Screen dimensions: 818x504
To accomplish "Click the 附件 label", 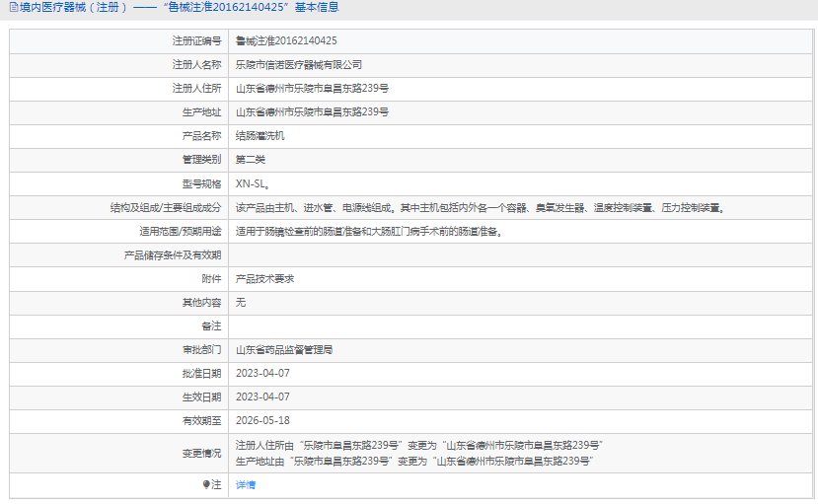I will click(x=211, y=279).
